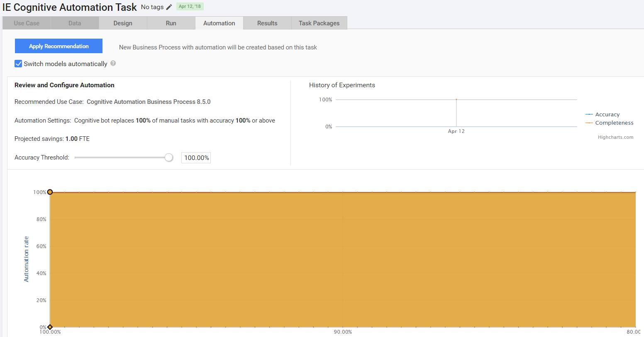
Task: Toggle Switch models automatically checkbox
Action: coord(18,64)
